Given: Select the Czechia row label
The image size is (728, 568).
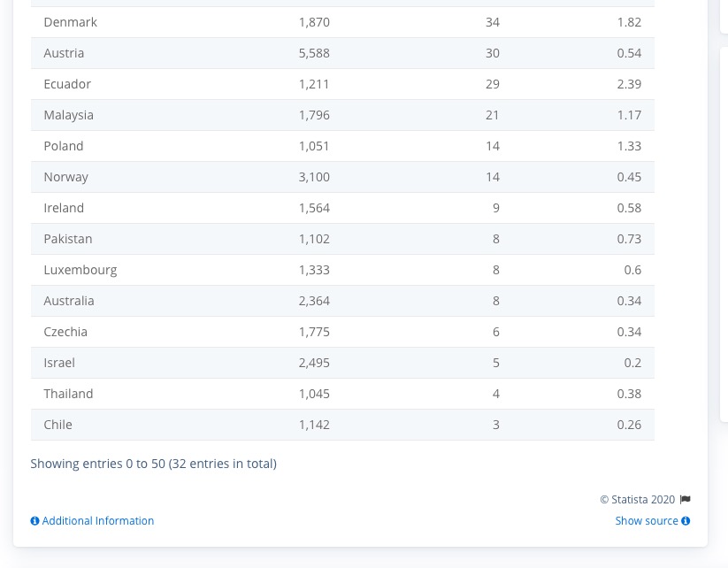Looking at the screenshot, I should coord(65,332).
